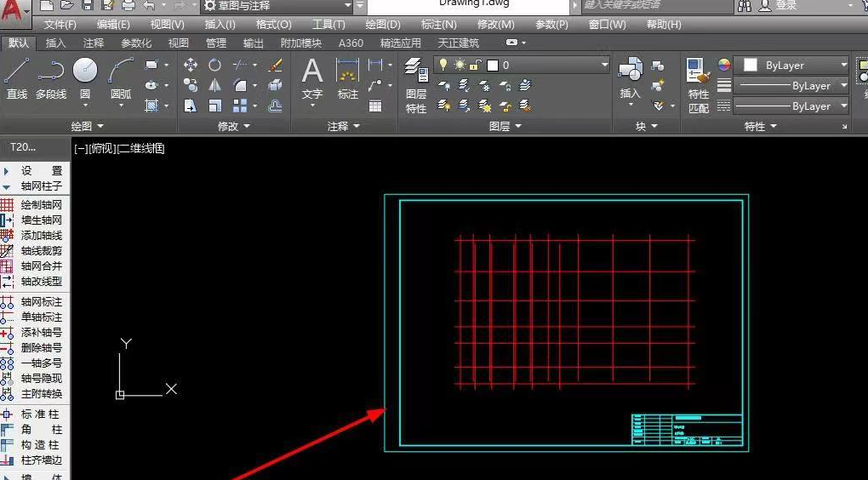Viewport: 868px width, 480px height.
Task: Toggle layer lock padlock icon
Action: [475, 65]
